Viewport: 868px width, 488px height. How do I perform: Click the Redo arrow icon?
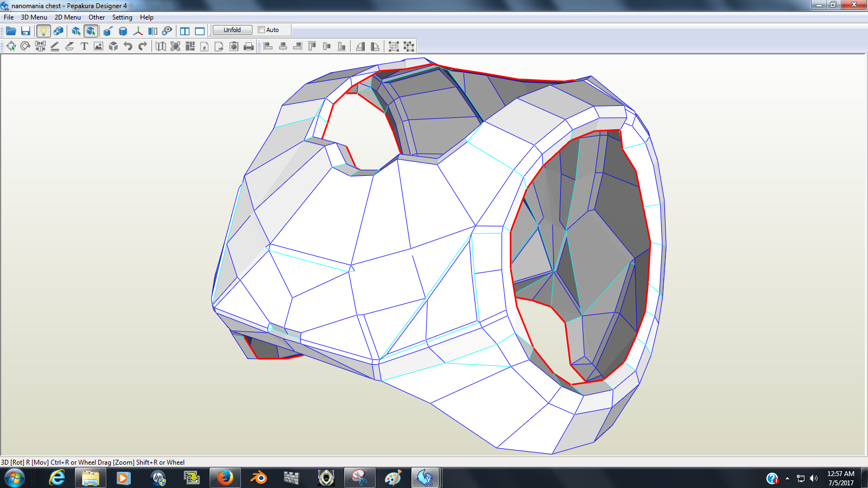(143, 46)
